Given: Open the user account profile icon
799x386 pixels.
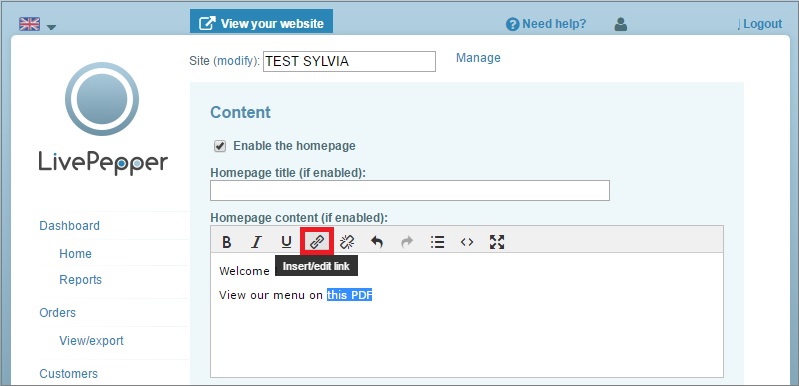Looking at the screenshot, I should click(620, 24).
